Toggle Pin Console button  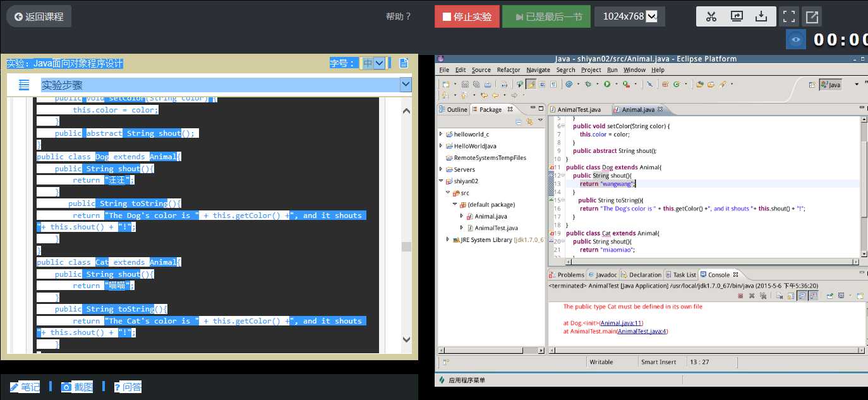[830, 296]
